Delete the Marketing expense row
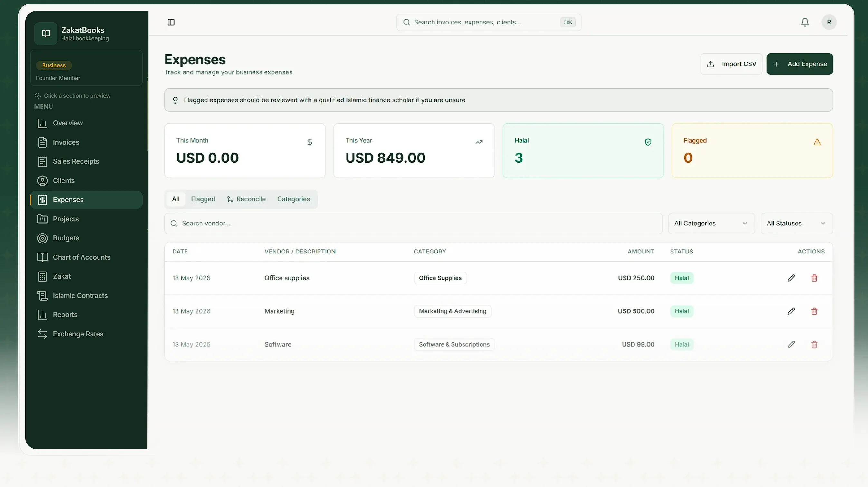Screen dimensions: 868x487 tap(814, 311)
